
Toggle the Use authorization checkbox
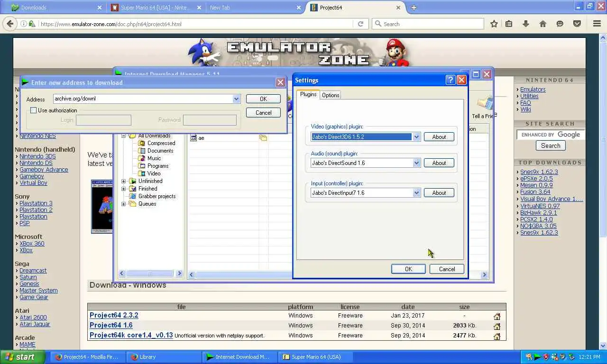(x=33, y=110)
